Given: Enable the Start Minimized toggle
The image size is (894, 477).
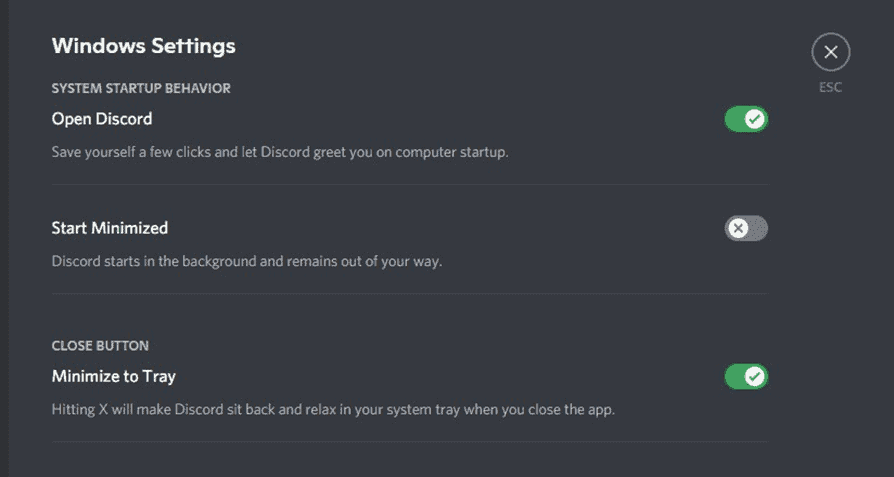Looking at the screenshot, I should (x=746, y=229).
